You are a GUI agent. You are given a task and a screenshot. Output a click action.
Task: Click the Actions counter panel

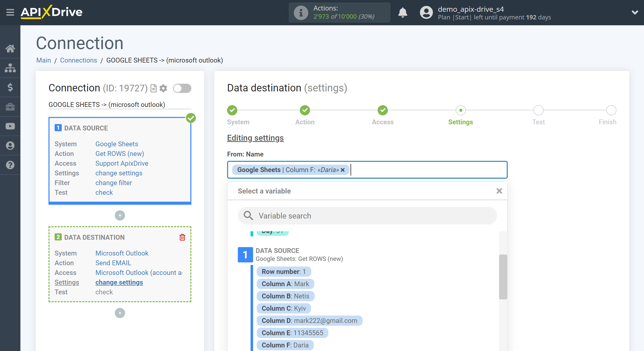pyautogui.click(x=339, y=13)
